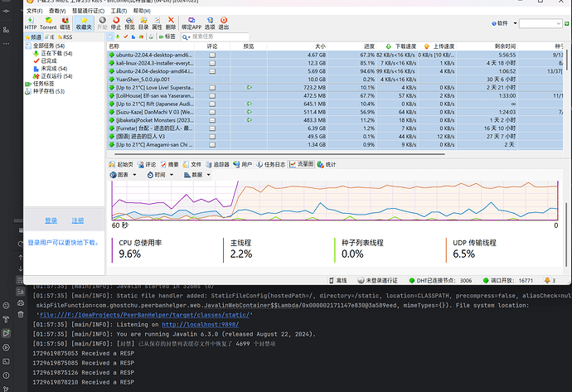572x392 pixels.
Task: Stop selected tasks with 停止
Action: pyautogui.click(x=115, y=23)
